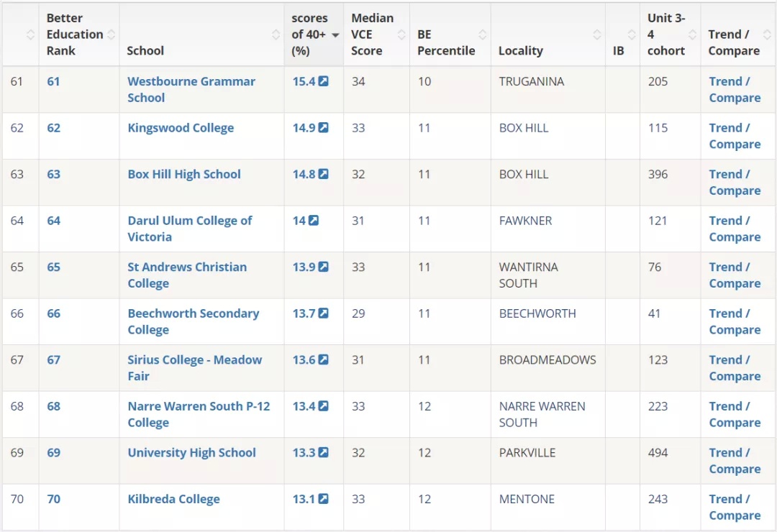The width and height of the screenshot is (777, 532).
Task: Click the link icon next to 13.7
Action: click(323, 313)
